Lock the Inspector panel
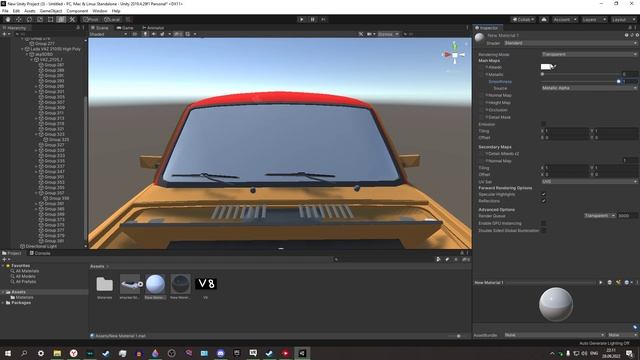Viewport: 640px width, 360px height. click(x=630, y=28)
